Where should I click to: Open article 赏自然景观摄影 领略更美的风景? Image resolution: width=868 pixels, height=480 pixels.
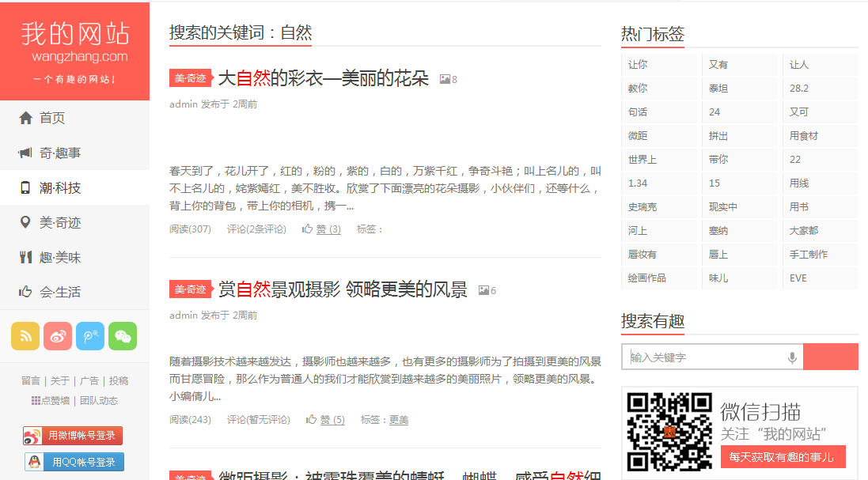pos(342,289)
